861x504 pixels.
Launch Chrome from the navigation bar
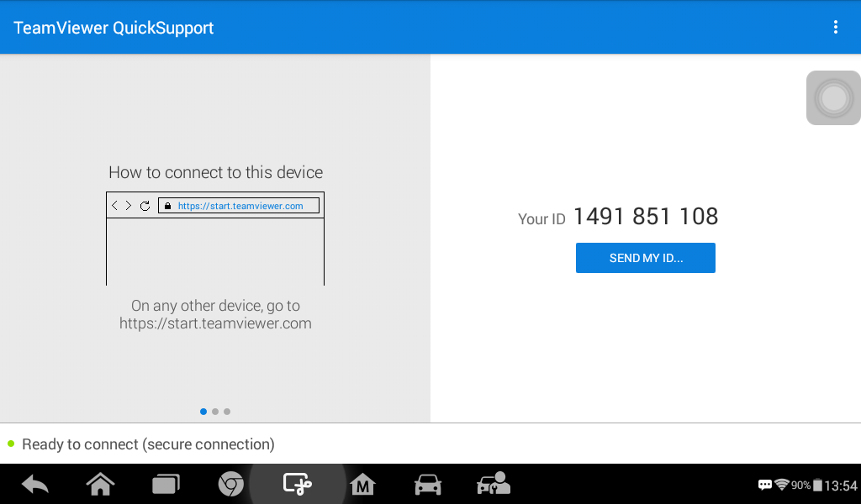click(x=231, y=484)
